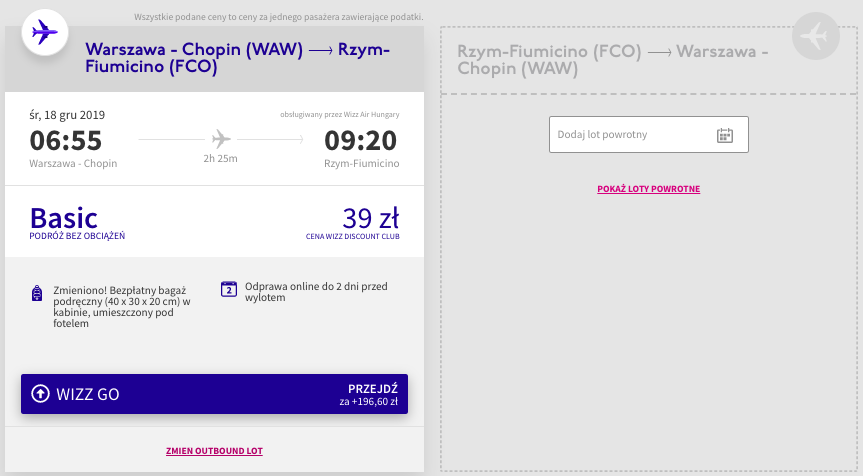Open the POKAŻ LOTY POWROTNE link
The width and height of the screenshot is (863, 476).
coord(649,189)
